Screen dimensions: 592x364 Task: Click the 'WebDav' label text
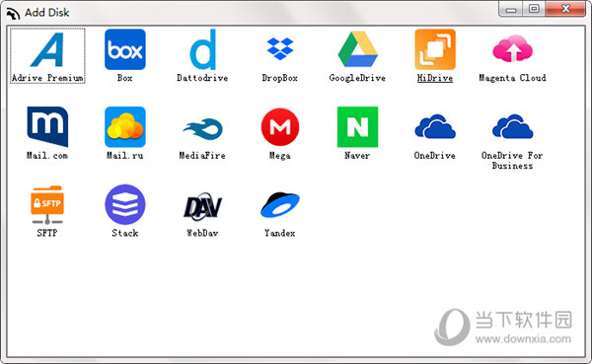point(202,233)
